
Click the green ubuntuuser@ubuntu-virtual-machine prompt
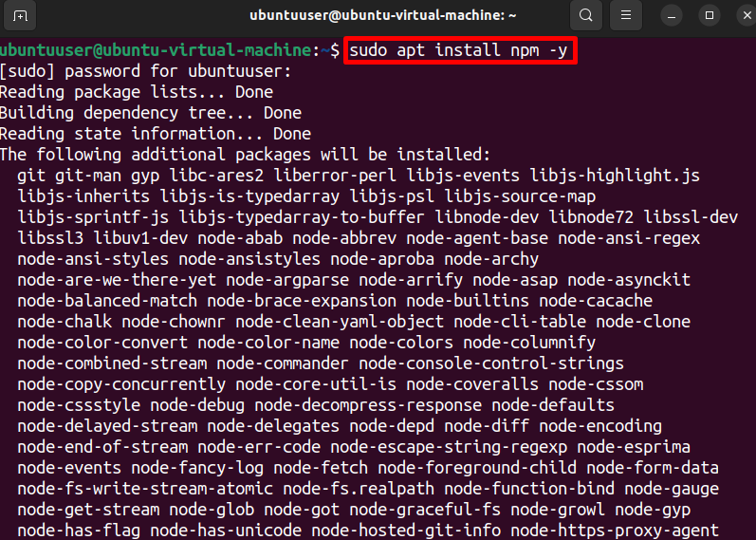tap(157, 50)
